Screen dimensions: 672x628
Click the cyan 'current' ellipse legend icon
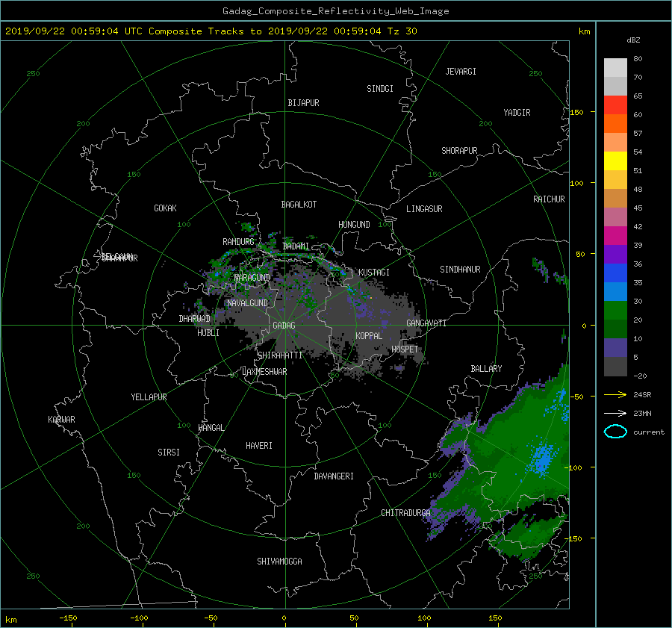(615, 432)
